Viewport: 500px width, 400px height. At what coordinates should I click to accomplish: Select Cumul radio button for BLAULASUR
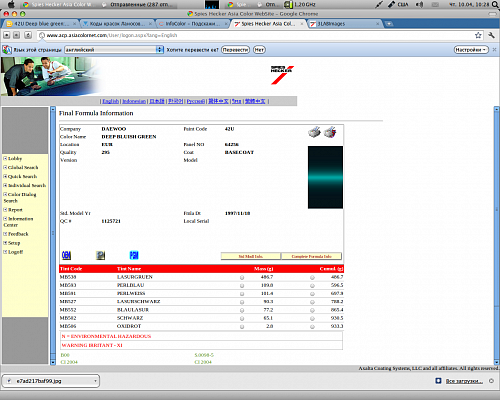312,310
